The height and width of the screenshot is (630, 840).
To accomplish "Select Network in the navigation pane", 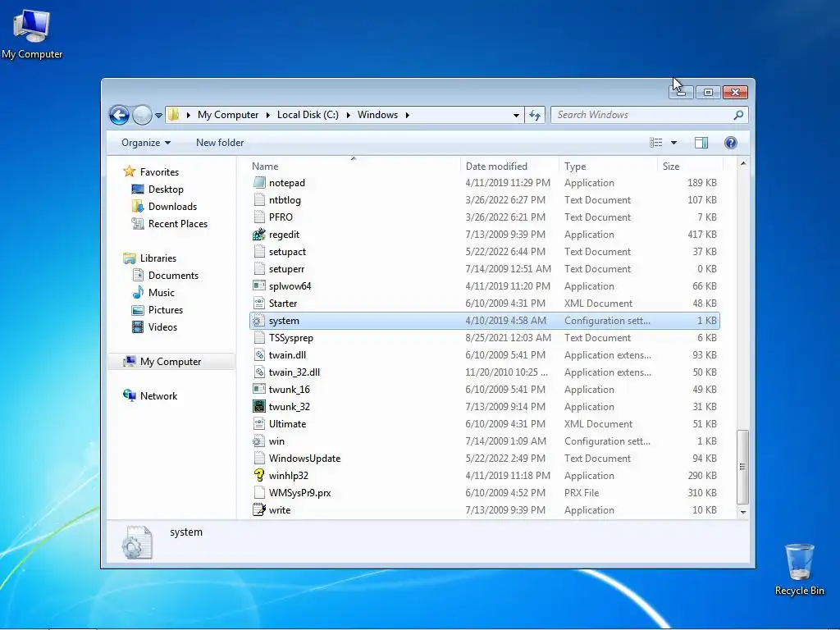I will pos(158,396).
